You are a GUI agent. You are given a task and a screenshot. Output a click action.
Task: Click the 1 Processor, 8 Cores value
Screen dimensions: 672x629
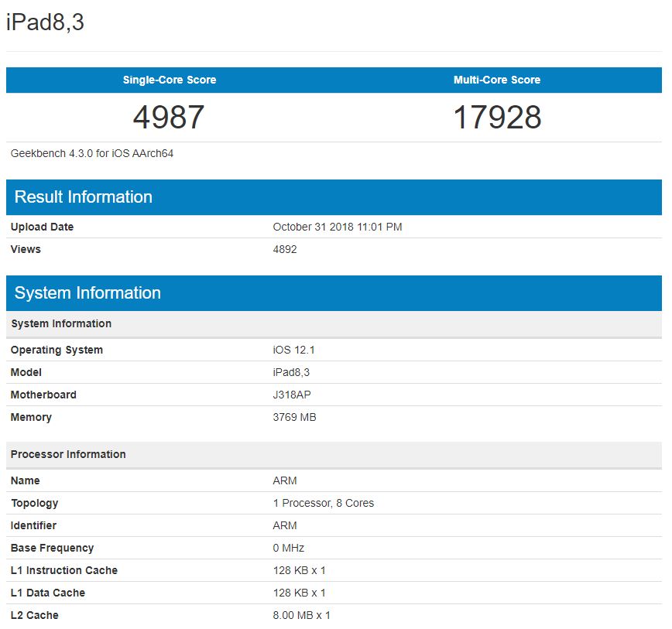(x=324, y=503)
